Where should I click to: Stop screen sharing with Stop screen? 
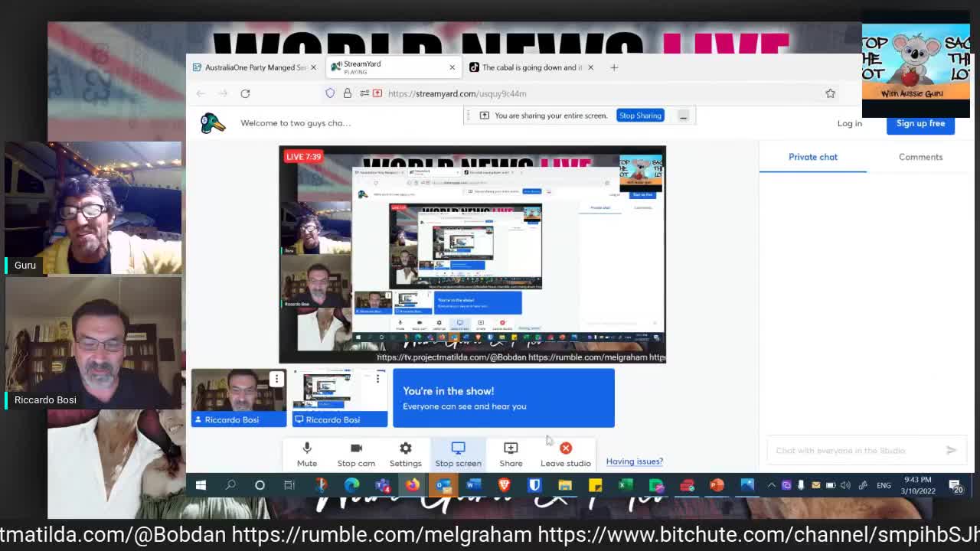458,454
